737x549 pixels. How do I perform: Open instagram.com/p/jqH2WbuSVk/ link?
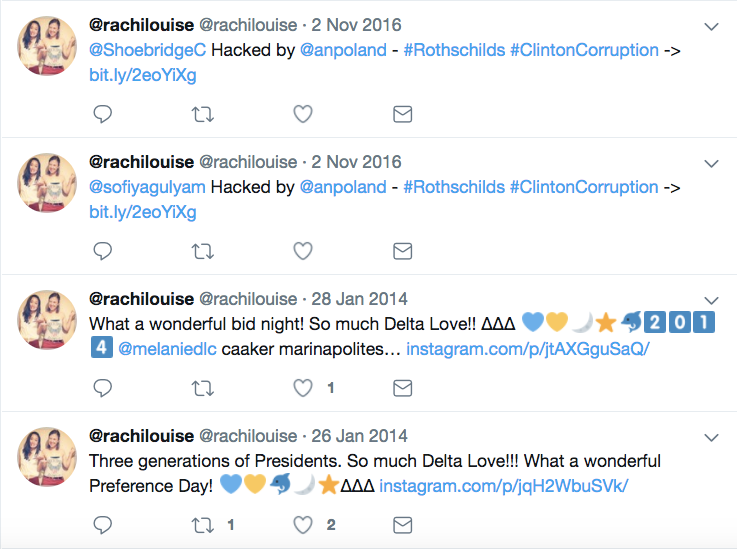pos(503,486)
